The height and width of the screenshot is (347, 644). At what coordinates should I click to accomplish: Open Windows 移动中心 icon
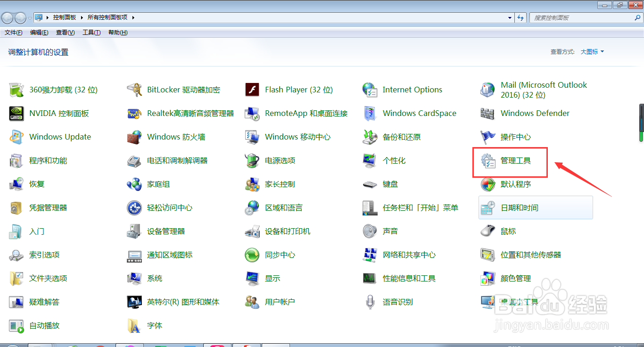pyautogui.click(x=252, y=137)
